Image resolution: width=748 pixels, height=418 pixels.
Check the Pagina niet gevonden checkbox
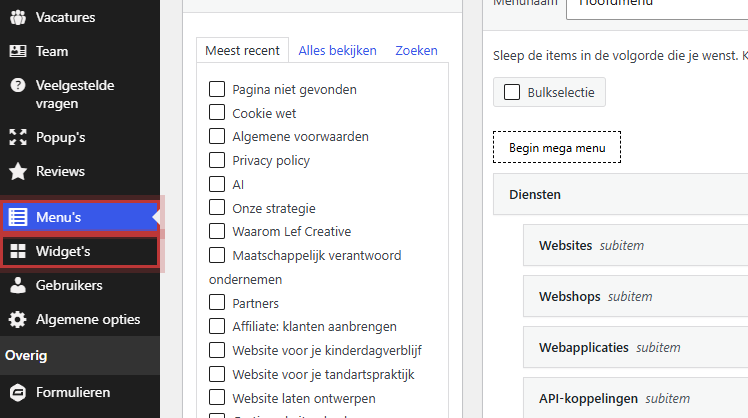(x=217, y=89)
